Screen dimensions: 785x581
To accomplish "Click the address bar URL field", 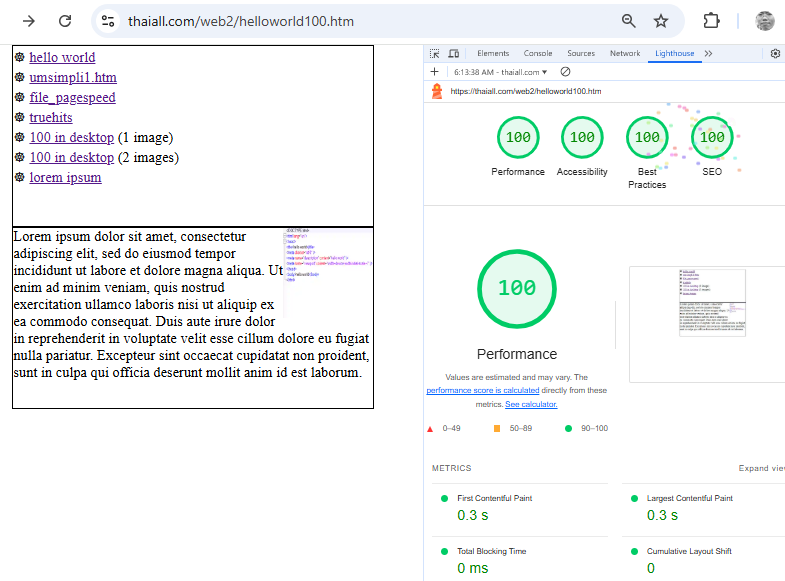I will pos(360,21).
